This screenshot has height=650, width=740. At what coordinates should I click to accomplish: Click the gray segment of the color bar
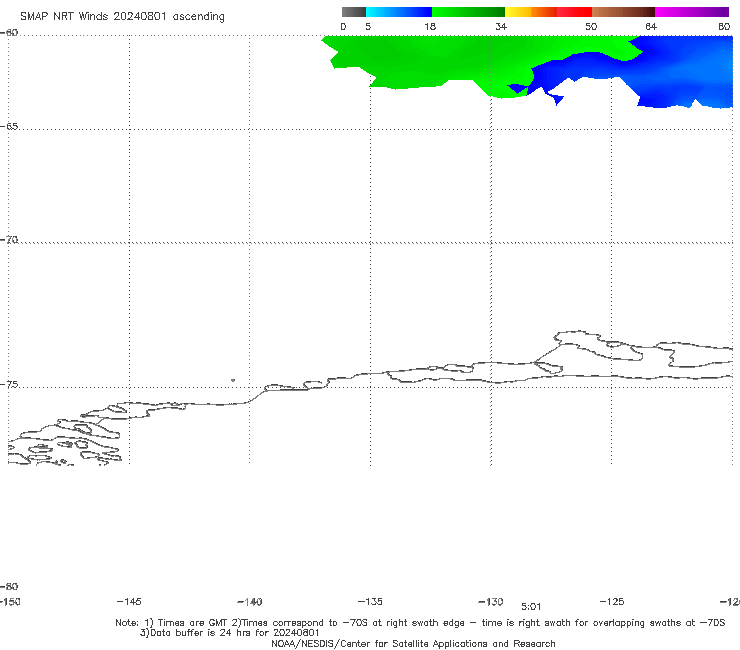click(353, 12)
